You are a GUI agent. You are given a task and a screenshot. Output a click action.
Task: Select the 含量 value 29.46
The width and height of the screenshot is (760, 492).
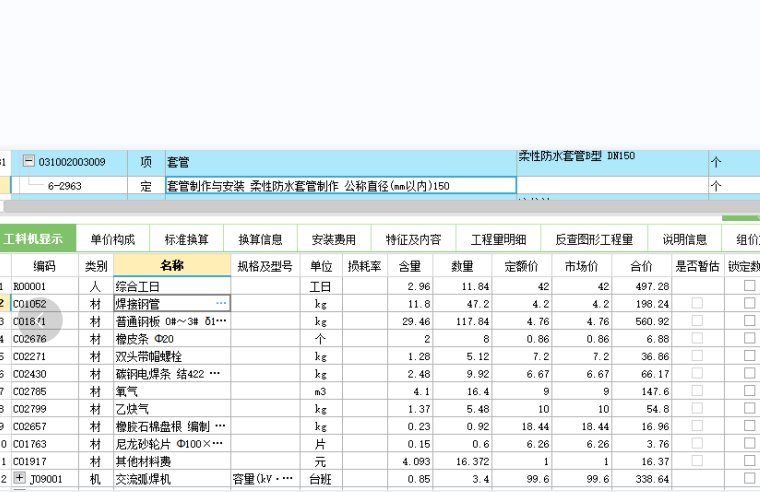tap(410, 321)
